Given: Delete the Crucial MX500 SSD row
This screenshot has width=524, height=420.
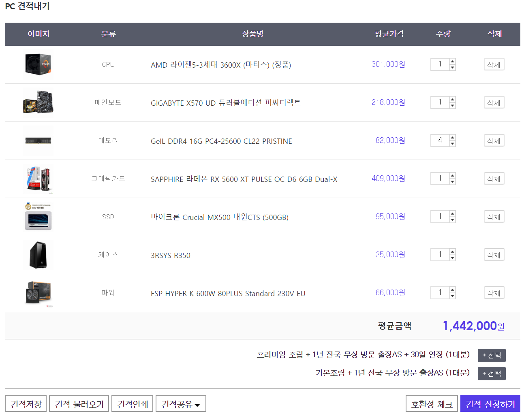Looking at the screenshot, I should tap(494, 217).
